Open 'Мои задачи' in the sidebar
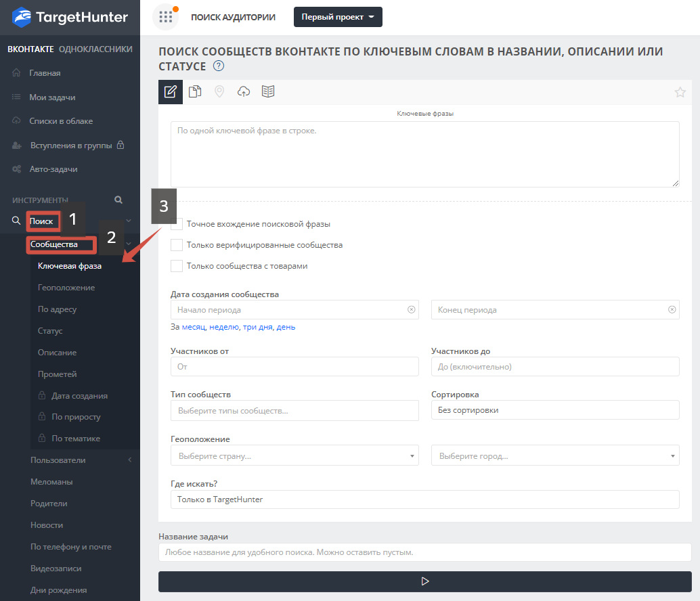The width and height of the screenshot is (700, 601). click(x=52, y=97)
